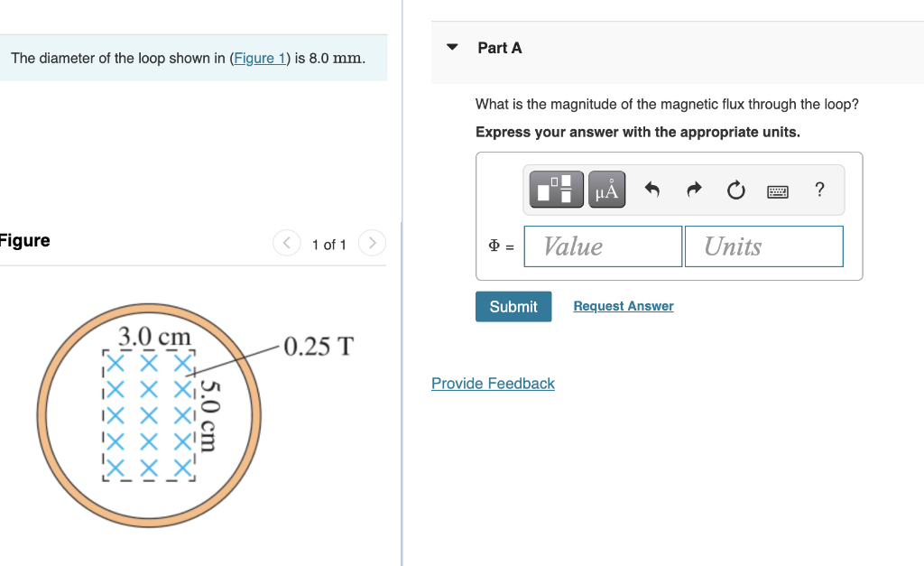Viewport: 924px width, 566px height.
Task: Submit the answer
Action: pyautogui.click(x=513, y=306)
